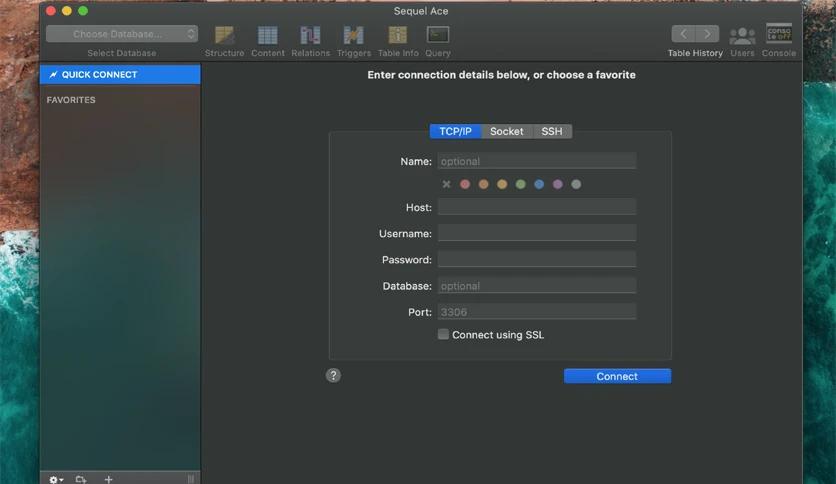The width and height of the screenshot is (836, 484).
Task: Clear the color label with the X
Action: pyautogui.click(x=446, y=184)
